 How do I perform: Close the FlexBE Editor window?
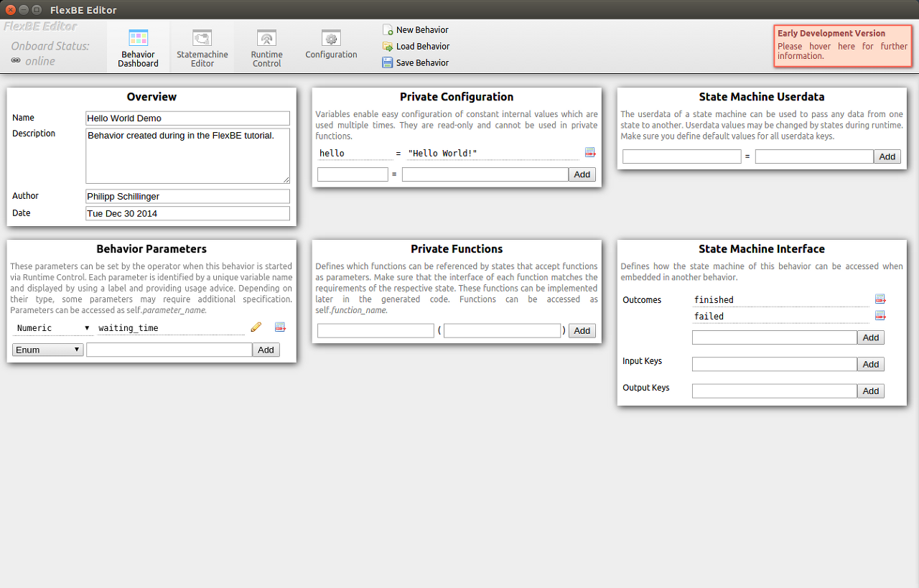11,10
